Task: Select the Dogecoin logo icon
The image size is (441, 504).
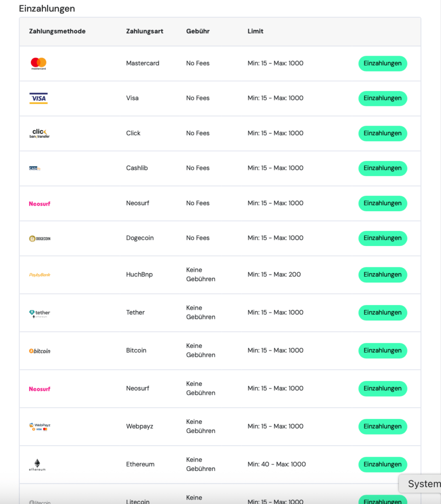Action: (40, 239)
